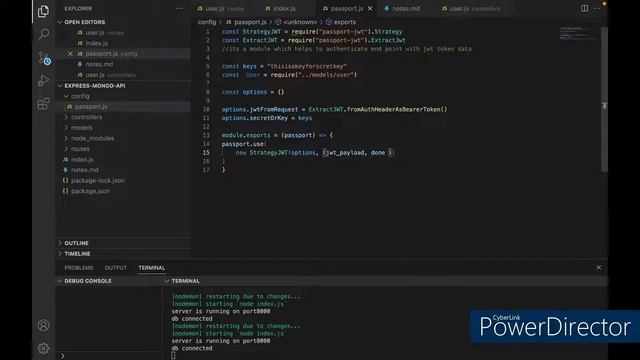The height and width of the screenshot is (360, 640).
Task: Open the Problems panel tab
Action: [79, 268]
